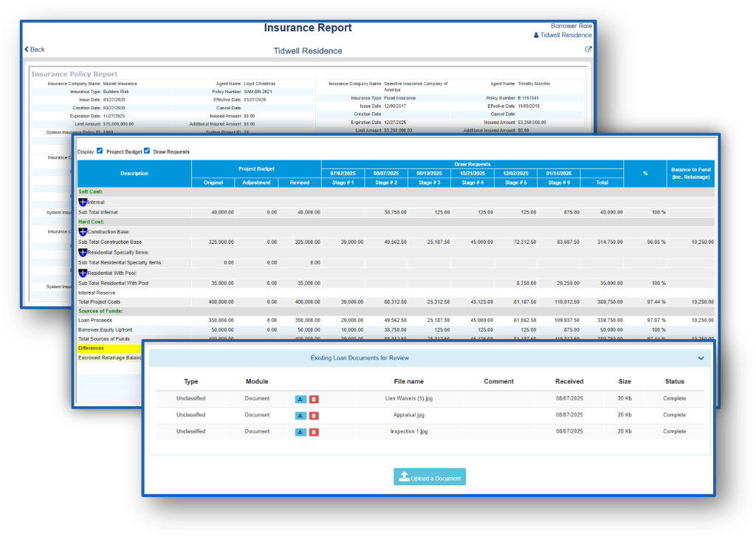Viewport: 756px width, 537px height.
Task: Go Back from the Insurance Report
Action: click(x=35, y=49)
